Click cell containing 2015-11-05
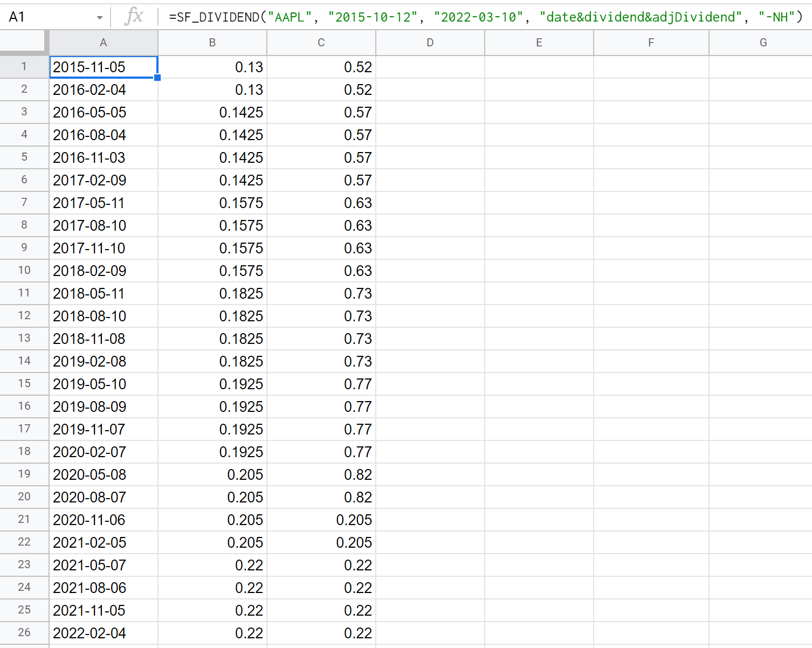Image resolution: width=812 pixels, height=648 pixels. 104,67
